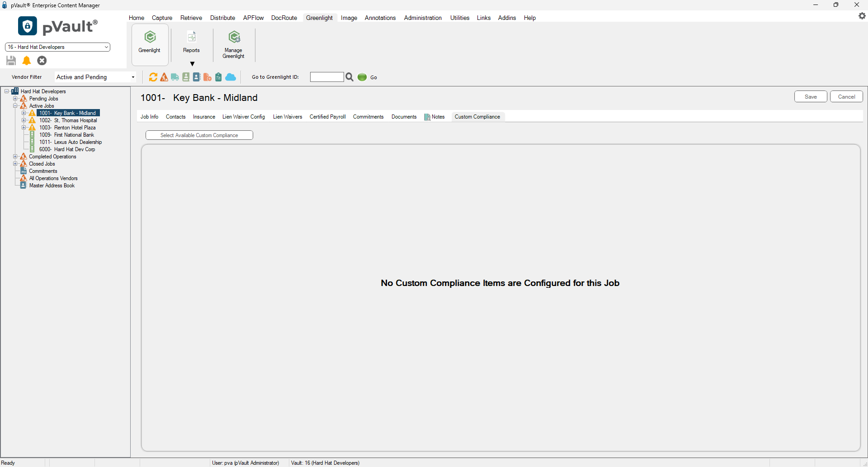Click the magnifying glass search icon
868x467 pixels.
pyautogui.click(x=349, y=77)
